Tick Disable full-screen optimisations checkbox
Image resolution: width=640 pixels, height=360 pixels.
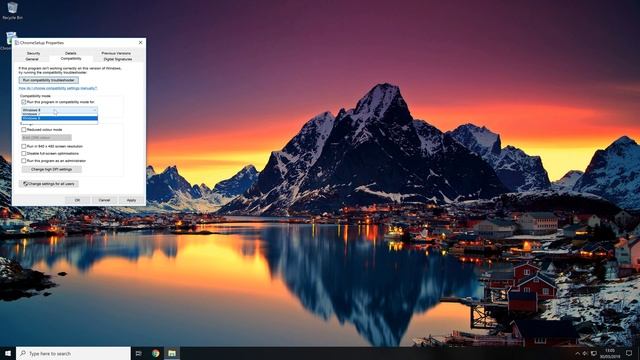click(x=24, y=153)
